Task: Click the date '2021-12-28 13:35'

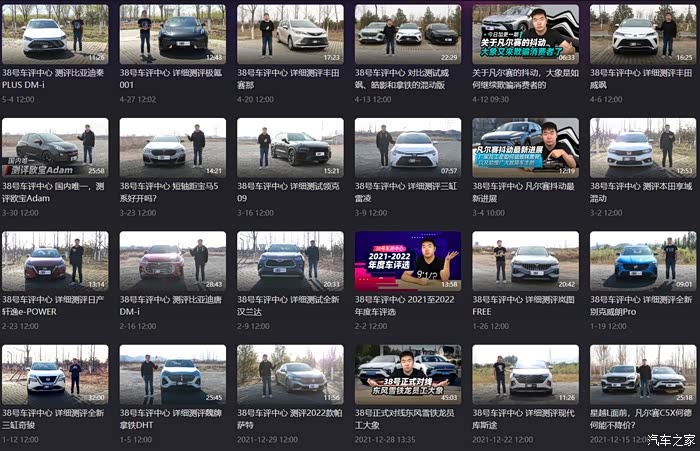Action: (385, 439)
